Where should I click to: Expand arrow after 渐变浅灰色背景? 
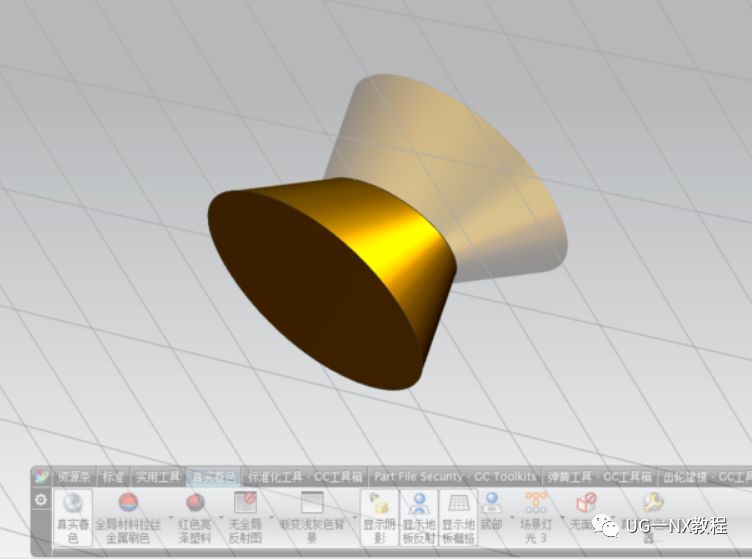[354, 518]
